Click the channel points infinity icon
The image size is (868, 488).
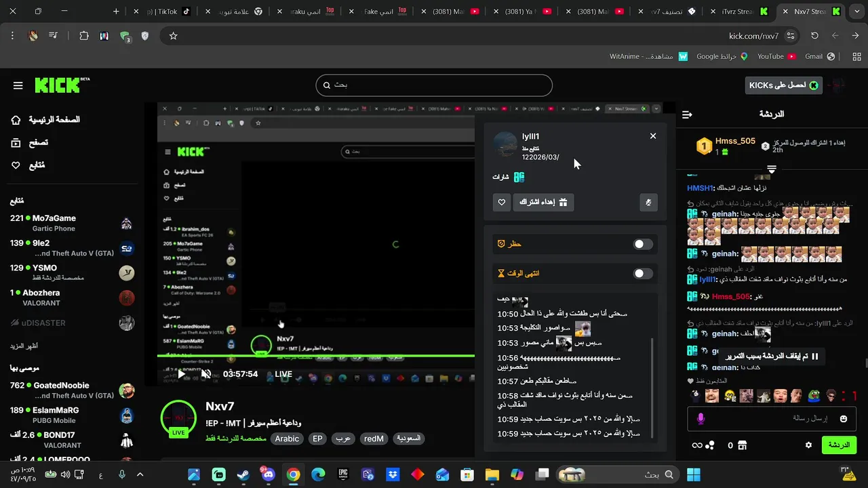coord(696,445)
